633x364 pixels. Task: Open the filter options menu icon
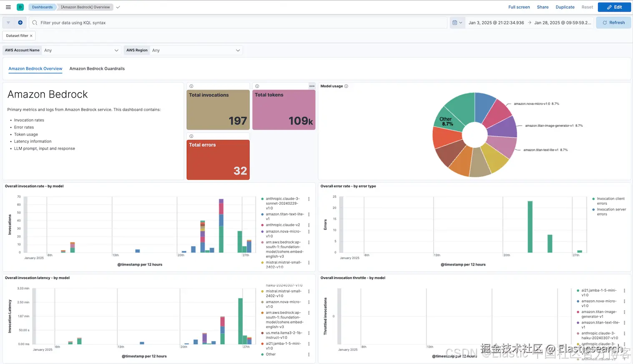8,23
